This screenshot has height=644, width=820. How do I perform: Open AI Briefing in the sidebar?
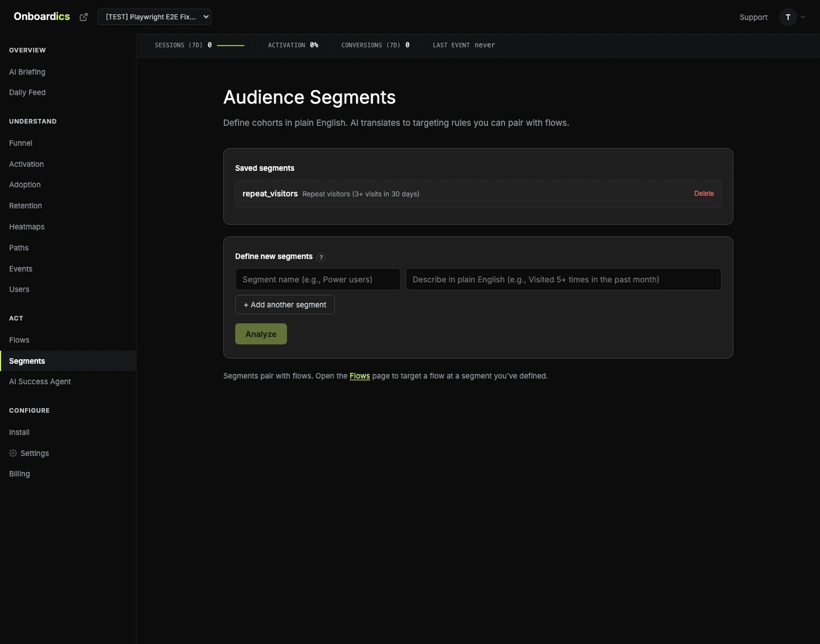[68, 72]
